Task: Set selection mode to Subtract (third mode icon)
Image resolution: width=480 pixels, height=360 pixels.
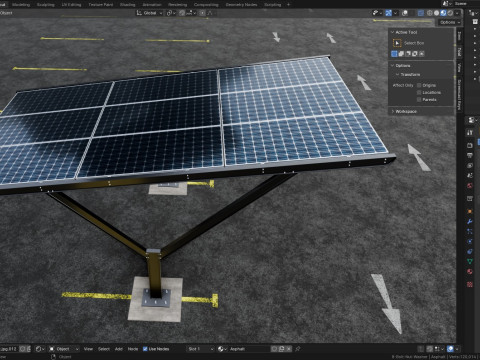Action: (x=408, y=54)
